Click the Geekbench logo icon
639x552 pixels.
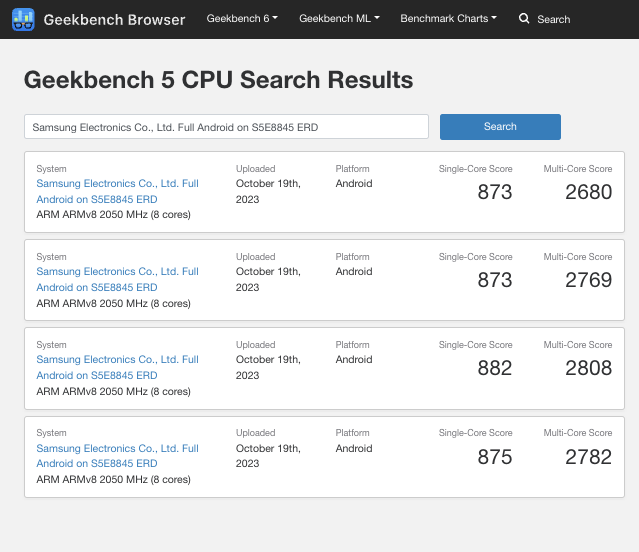[23, 19]
